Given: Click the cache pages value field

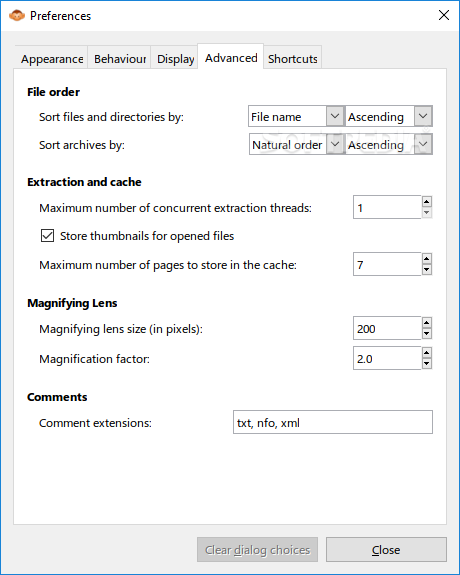Looking at the screenshot, I should tap(387, 264).
